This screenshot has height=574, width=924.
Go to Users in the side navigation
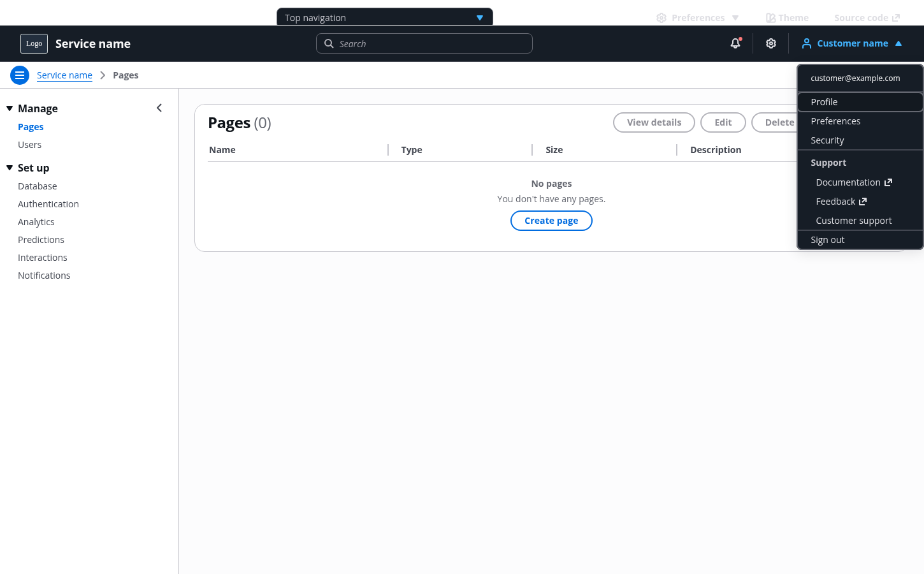(x=29, y=145)
